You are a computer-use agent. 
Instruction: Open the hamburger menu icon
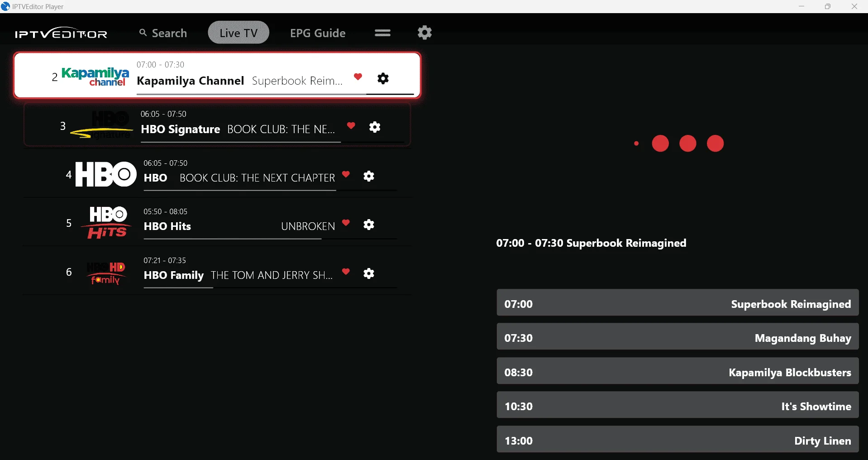coord(382,33)
